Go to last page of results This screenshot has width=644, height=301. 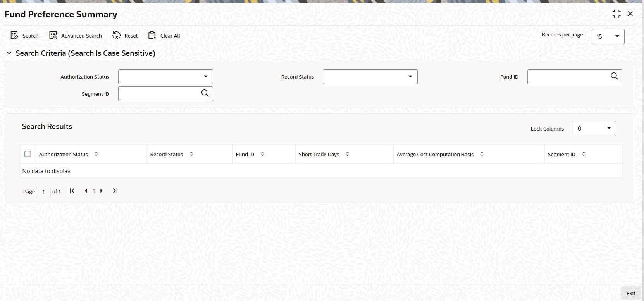(115, 191)
